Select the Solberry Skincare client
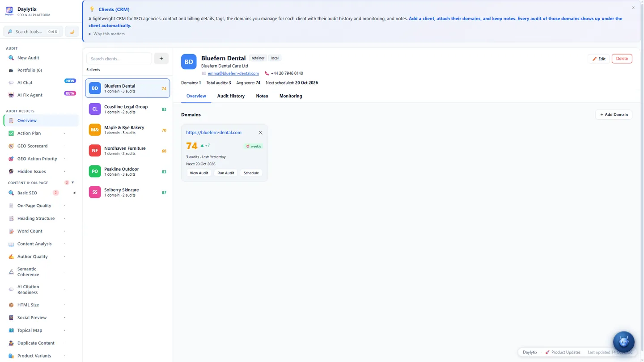Viewport: 644px width, 362px height. (127, 192)
